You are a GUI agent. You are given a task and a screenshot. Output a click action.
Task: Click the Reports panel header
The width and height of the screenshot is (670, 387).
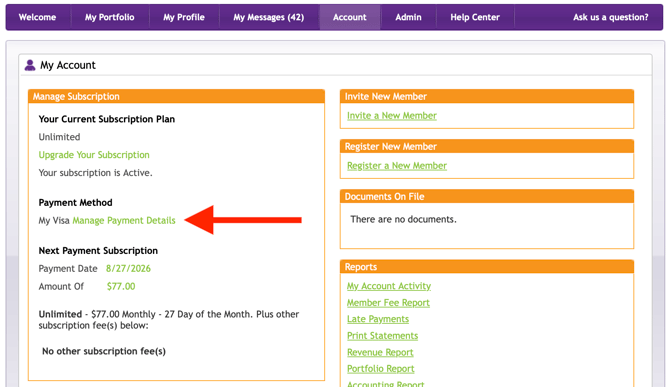point(487,267)
